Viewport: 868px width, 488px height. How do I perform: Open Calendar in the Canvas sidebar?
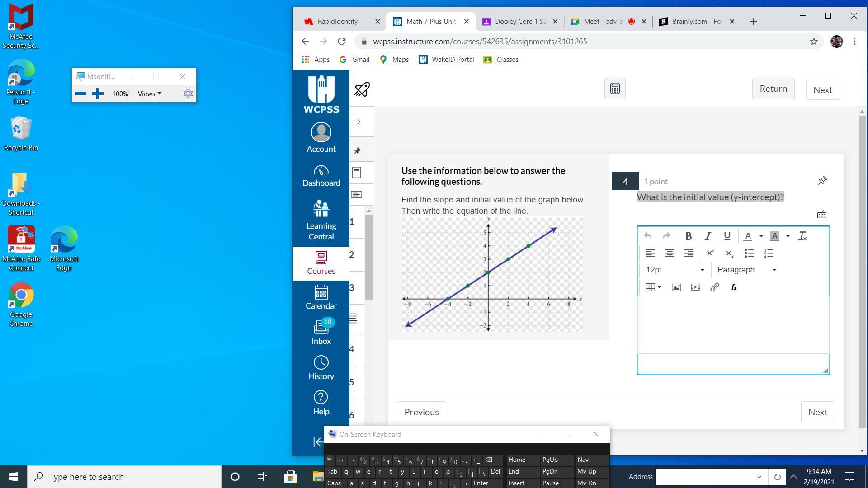[321, 297]
